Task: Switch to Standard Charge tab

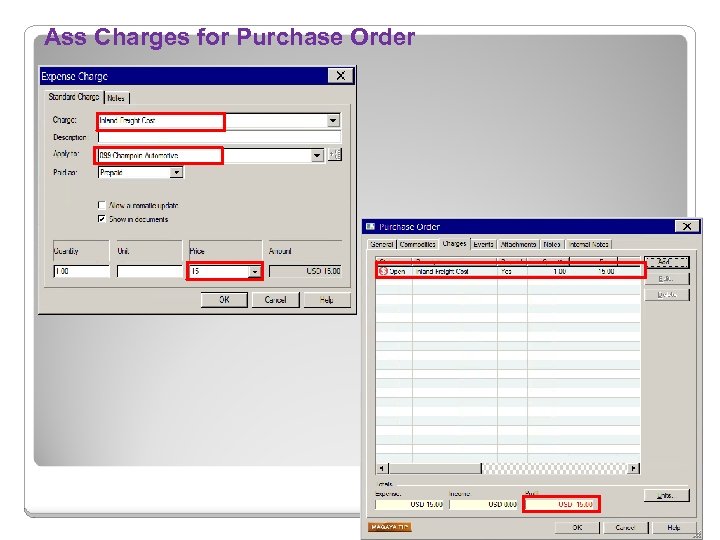Action: (x=74, y=97)
